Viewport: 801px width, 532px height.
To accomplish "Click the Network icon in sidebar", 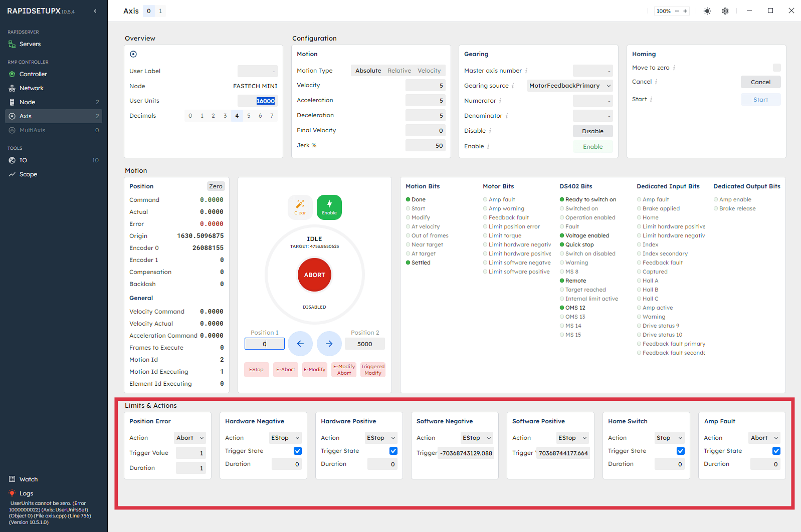I will [12, 88].
